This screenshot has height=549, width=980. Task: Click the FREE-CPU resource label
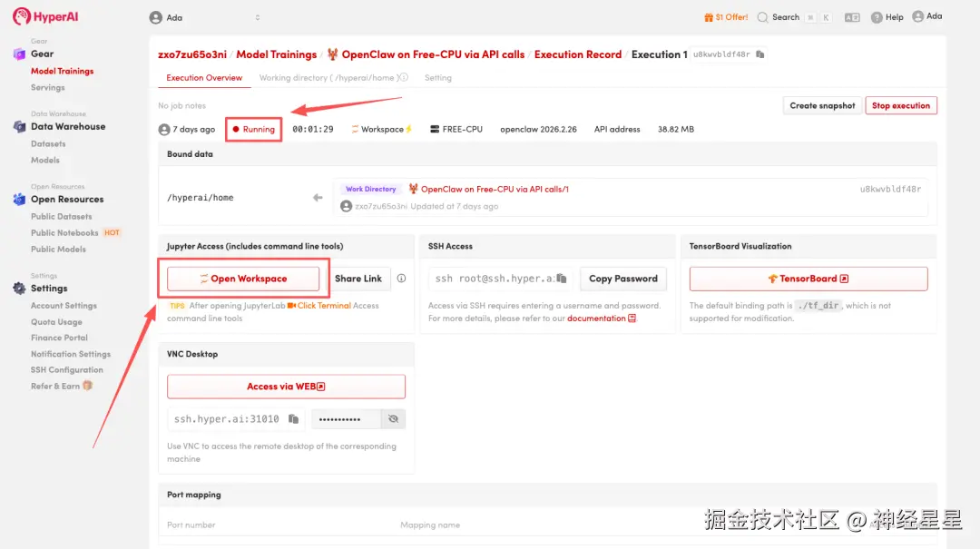(456, 130)
